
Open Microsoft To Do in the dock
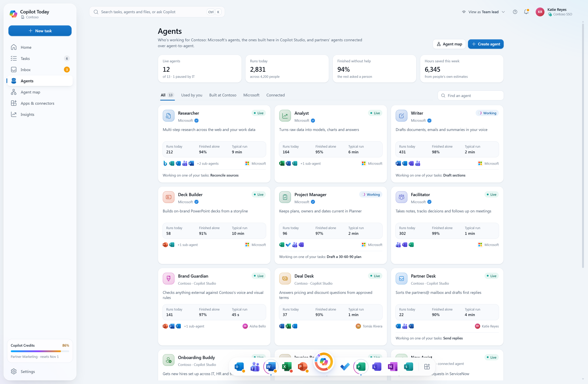coord(345,367)
